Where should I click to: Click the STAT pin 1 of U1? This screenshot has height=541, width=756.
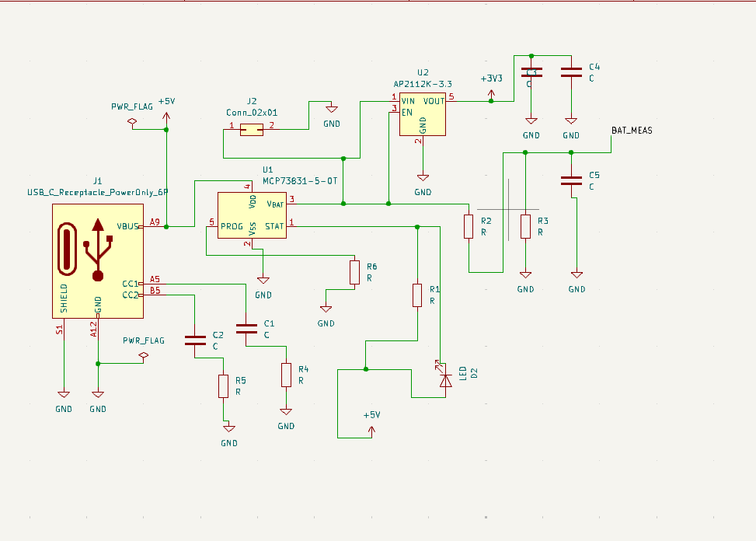[291, 225]
